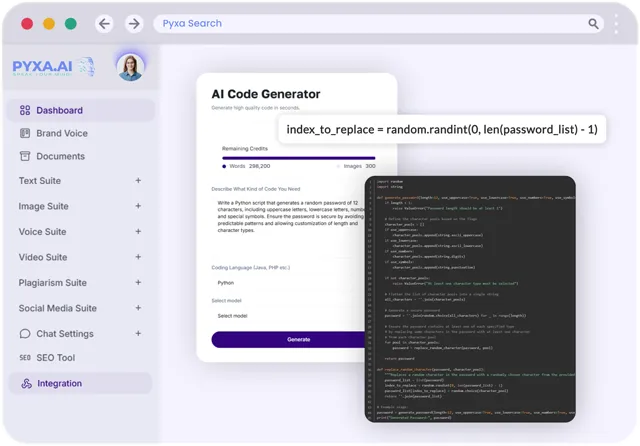The height and width of the screenshot is (446, 640).
Task: Expand Image Suite with its plus sign
Action: click(138, 206)
